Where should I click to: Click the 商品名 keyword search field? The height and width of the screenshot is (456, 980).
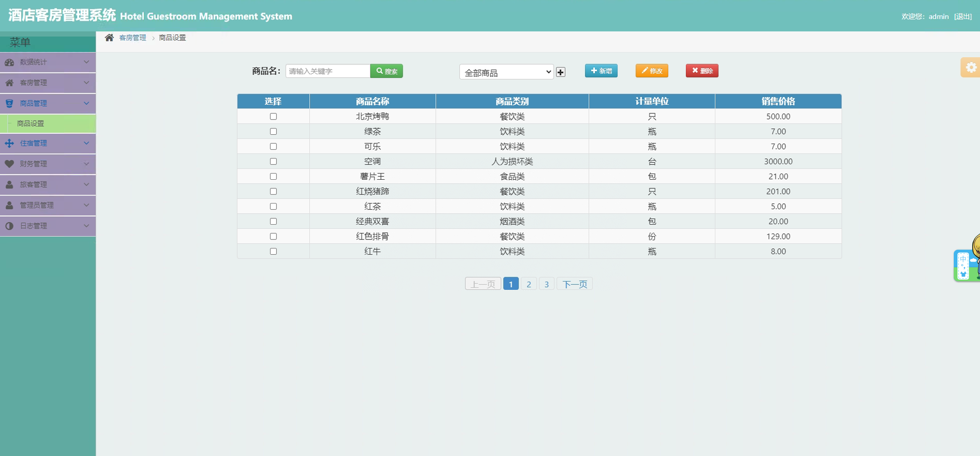pos(327,71)
